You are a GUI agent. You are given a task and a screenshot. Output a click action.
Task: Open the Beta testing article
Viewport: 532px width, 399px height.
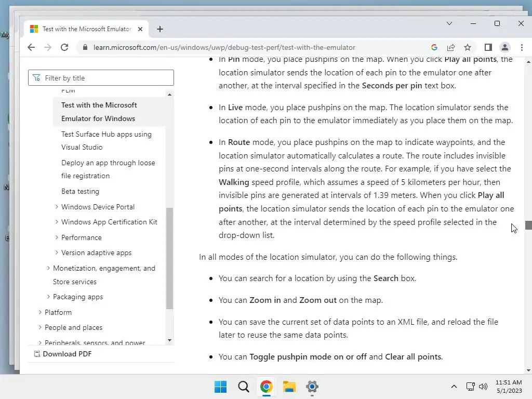(x=80, y=191)
